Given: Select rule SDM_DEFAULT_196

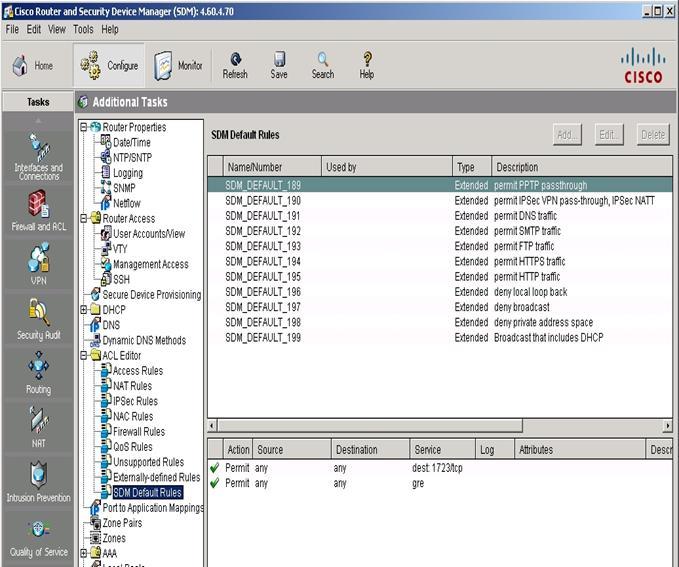Looking at the screenshot, I should tap(440, 292).
